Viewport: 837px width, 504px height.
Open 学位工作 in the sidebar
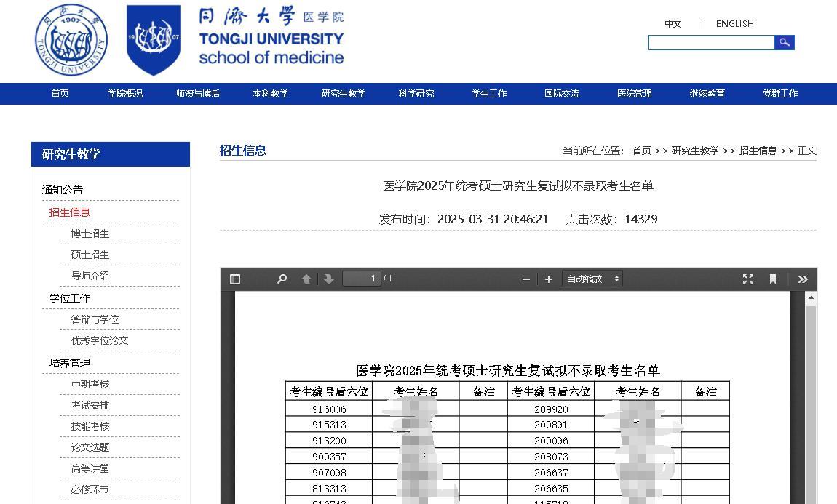click(x=69, y=298)
